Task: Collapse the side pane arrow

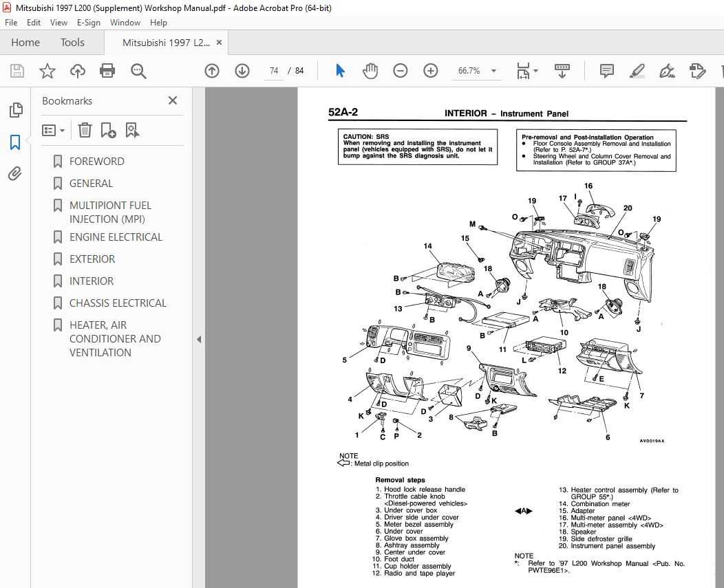Action: click(x=199, y=339)
